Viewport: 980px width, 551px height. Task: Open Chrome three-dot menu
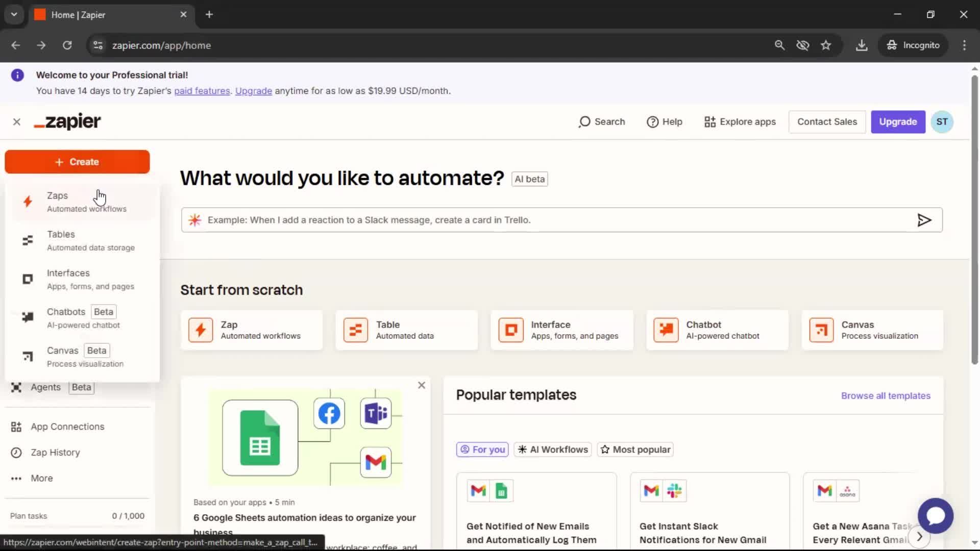(964, 45)
